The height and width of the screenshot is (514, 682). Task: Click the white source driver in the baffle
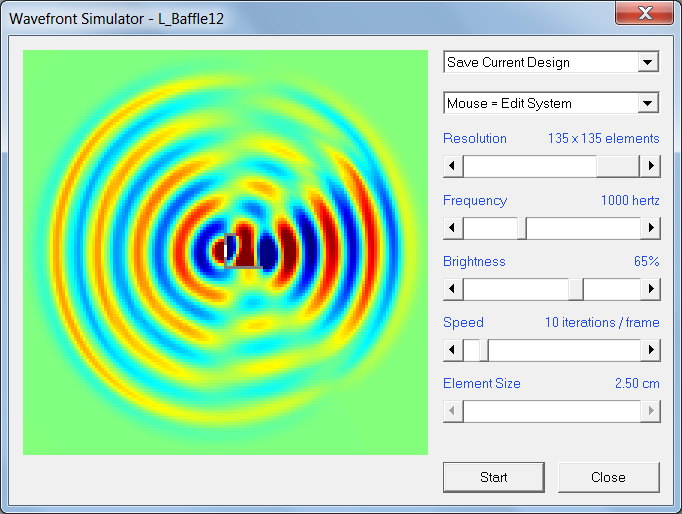click(226, 250)
